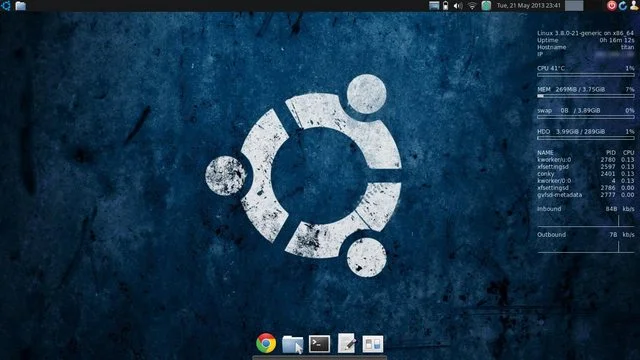This screenshot has height=360, width=640.
Task: Click the Outbound 7B kb/s reading
Action: coord(585,234)
